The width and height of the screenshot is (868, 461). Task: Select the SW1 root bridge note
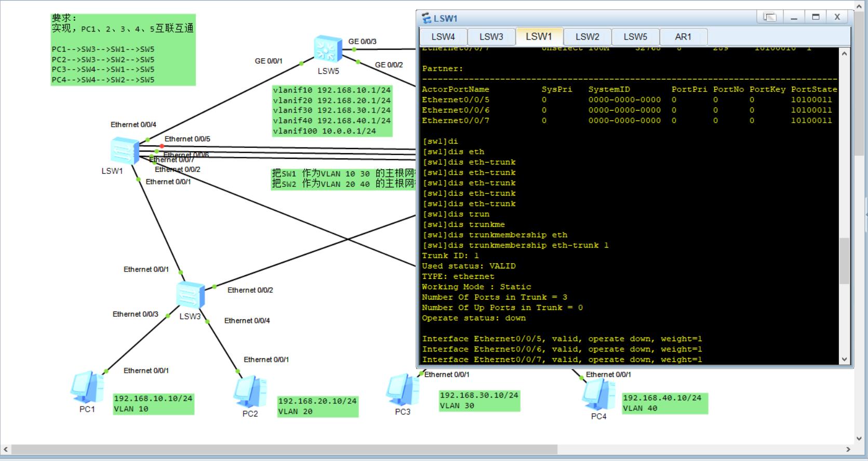(343, 179)
